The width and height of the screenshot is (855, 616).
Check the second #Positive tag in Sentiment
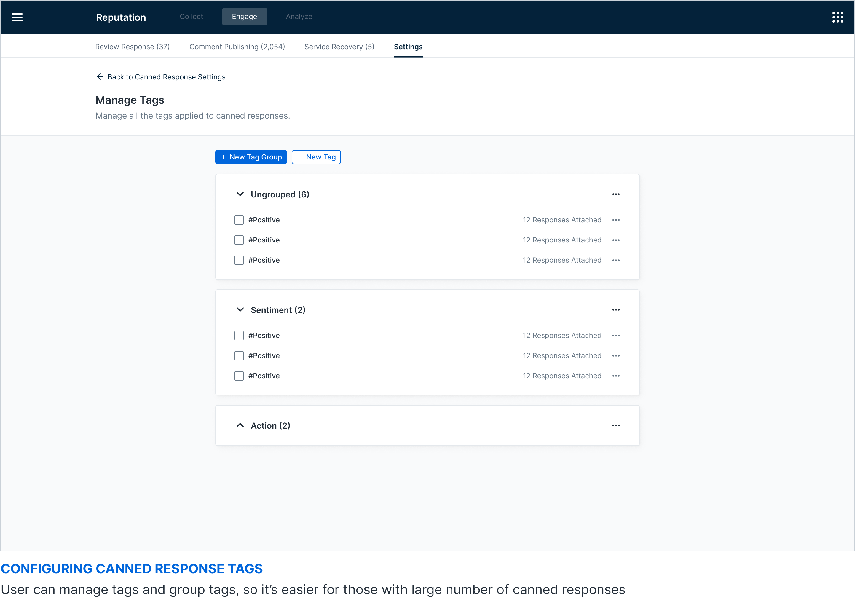coord(239,355)
